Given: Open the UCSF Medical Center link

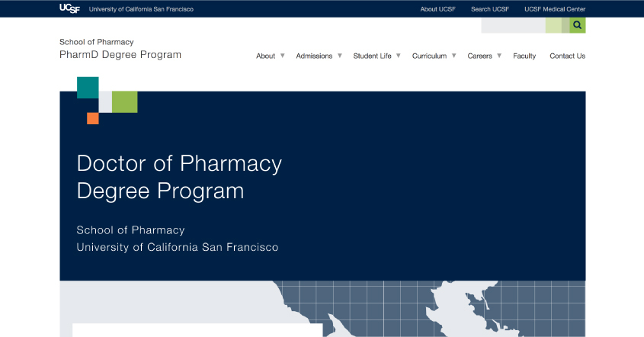Looking at the screenshot, I should coord(555,9).
